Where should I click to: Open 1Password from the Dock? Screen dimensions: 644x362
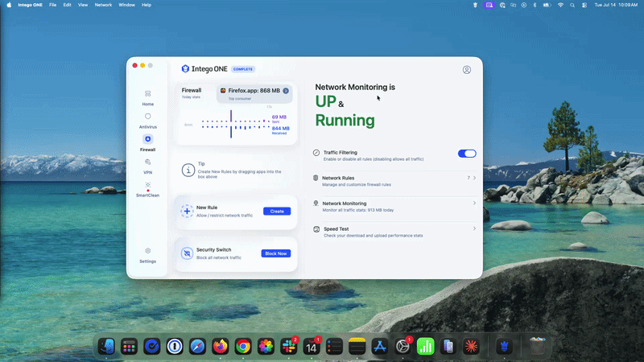[175, 347]
